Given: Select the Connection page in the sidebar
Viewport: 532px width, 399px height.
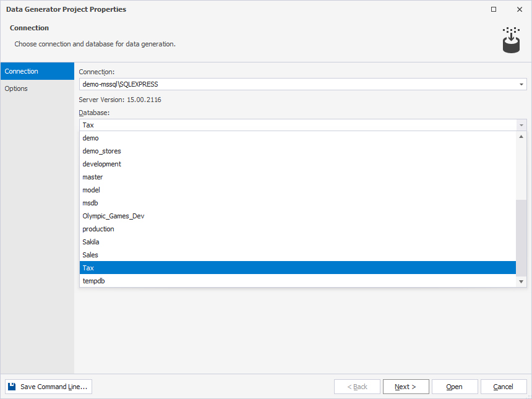Looking at the screenshot, I should [37, 71].
